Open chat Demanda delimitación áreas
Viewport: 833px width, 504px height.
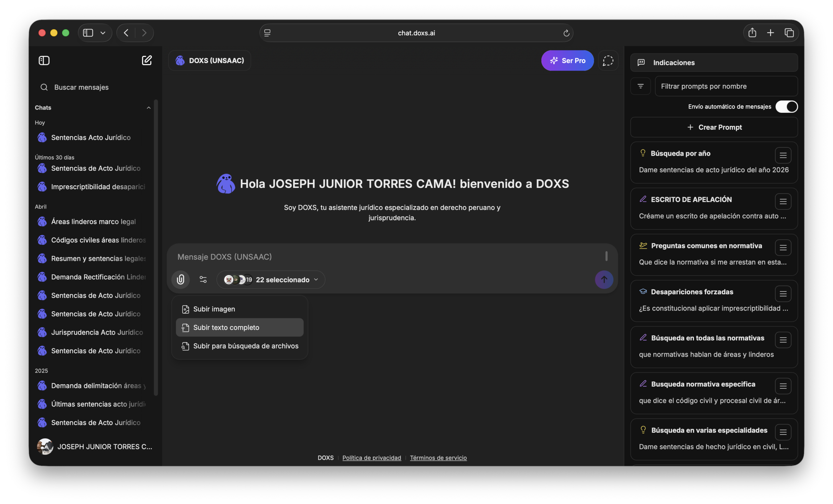coord(93,386)
